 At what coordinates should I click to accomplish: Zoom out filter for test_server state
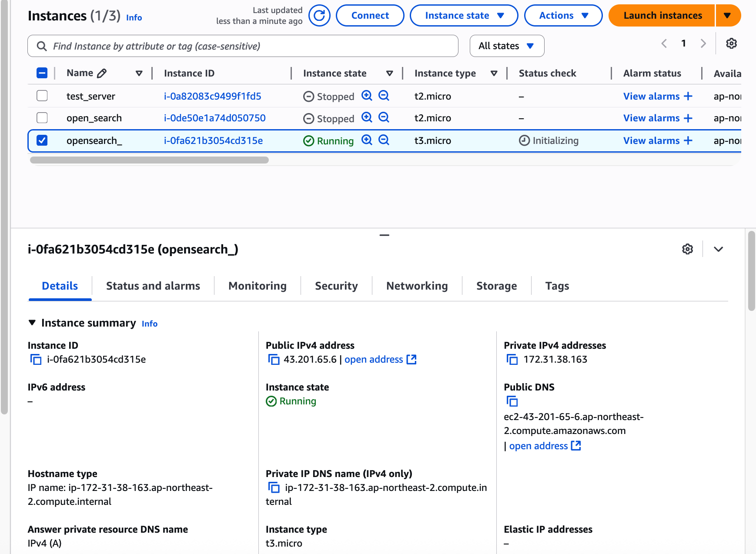[x=384, y=96]
